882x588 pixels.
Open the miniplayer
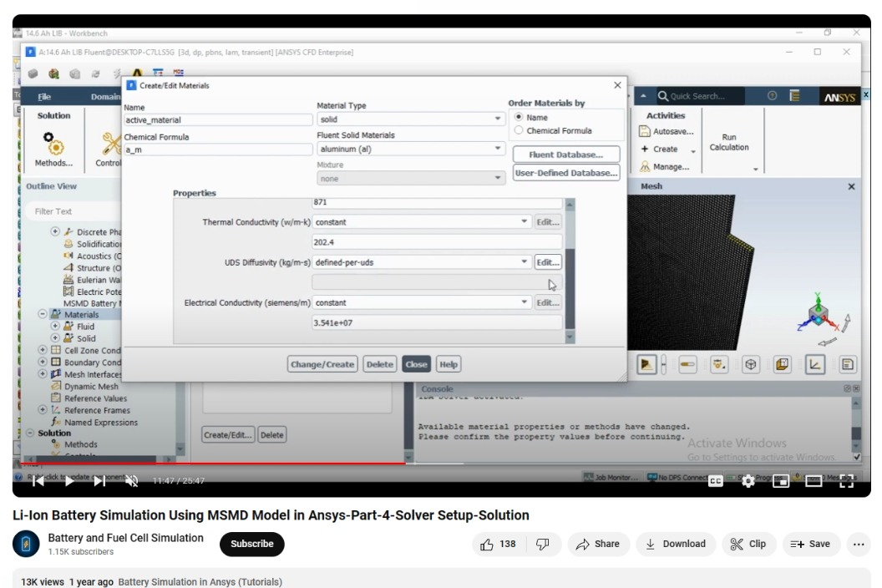point(781,480)
